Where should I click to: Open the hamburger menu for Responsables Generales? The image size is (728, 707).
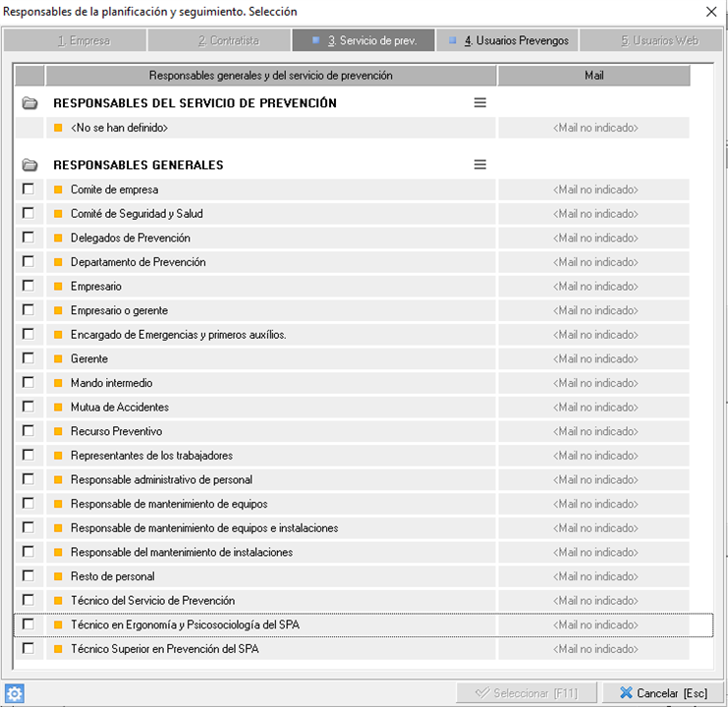[479, 165]
